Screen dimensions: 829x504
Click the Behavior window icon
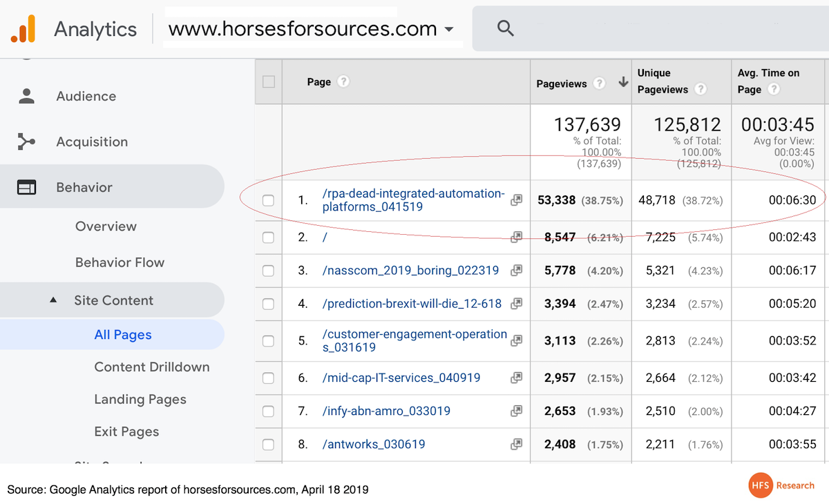27,187
